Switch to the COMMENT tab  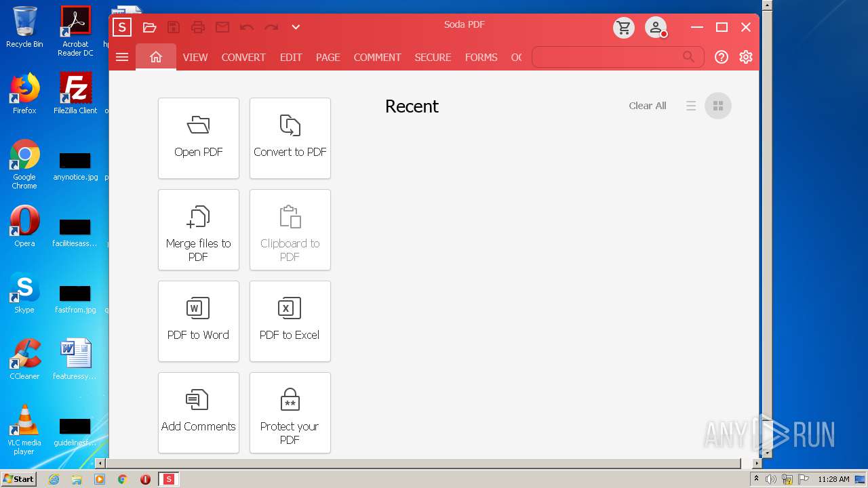tap(378, 58)
